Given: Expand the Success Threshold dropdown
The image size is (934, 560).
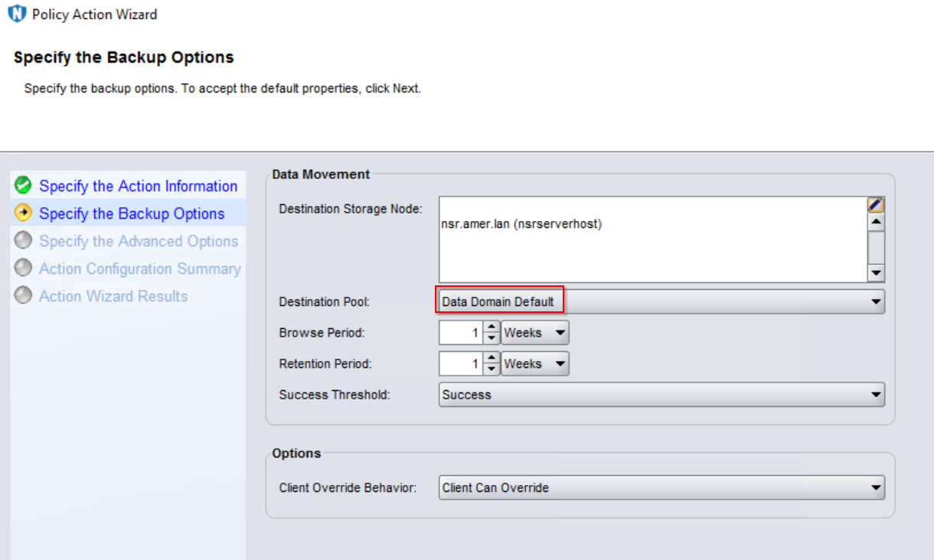Looking at the screenshot, I should point(876,396).
